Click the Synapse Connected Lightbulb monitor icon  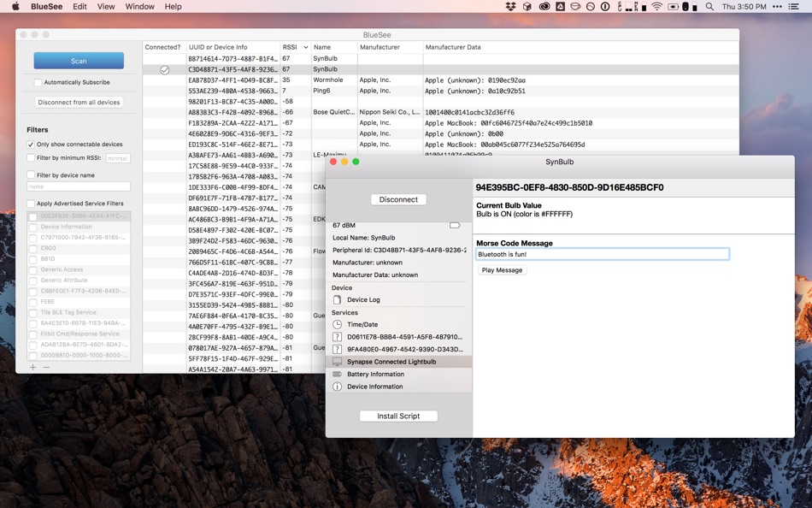(337, 362)
